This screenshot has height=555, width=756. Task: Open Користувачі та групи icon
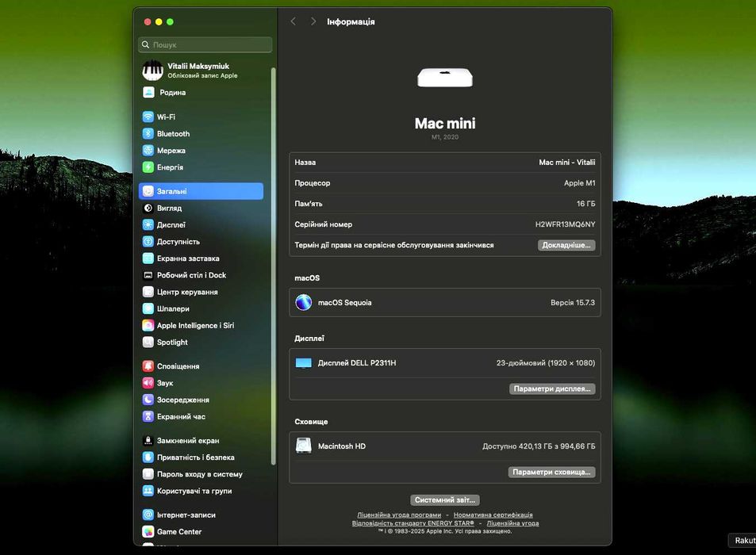(148, 491)
